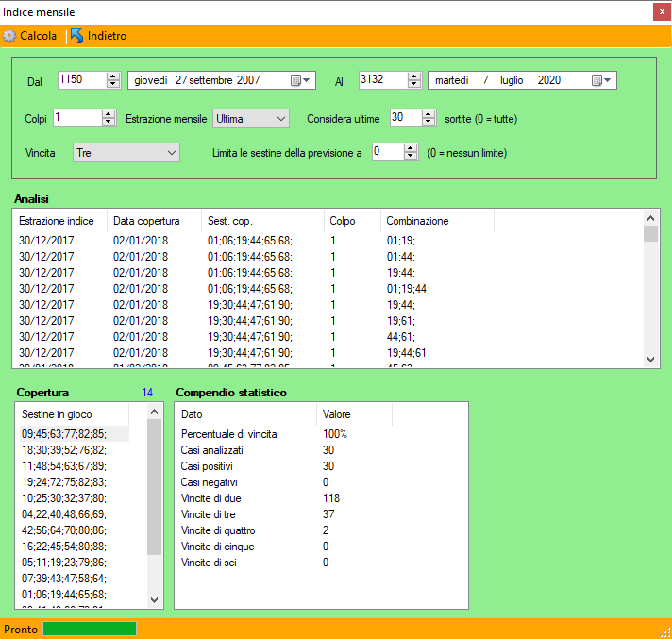Select sestina 09;45;63;77;82;85;

(x=74, y=434)
